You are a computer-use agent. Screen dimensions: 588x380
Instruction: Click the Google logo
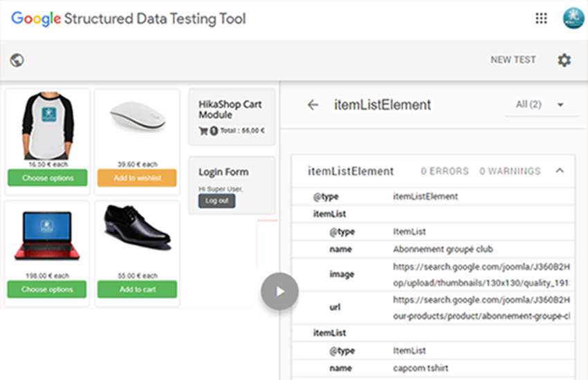36,19
